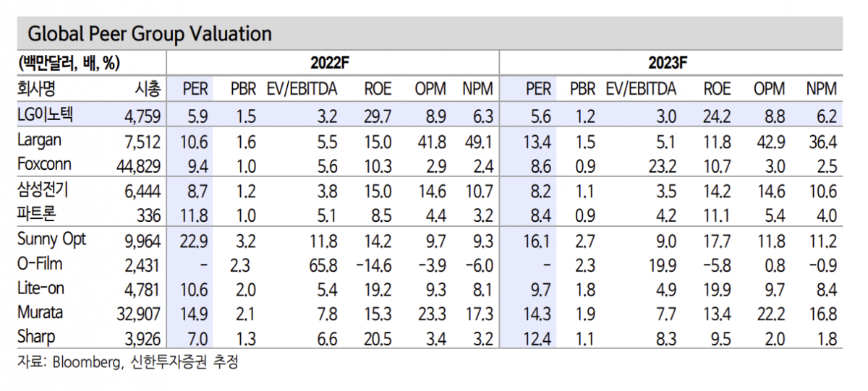Image resolution: width=868 pixels, height=391 pixels.
Task: Select the Sharp row label
Action: [x=36, y=338]
